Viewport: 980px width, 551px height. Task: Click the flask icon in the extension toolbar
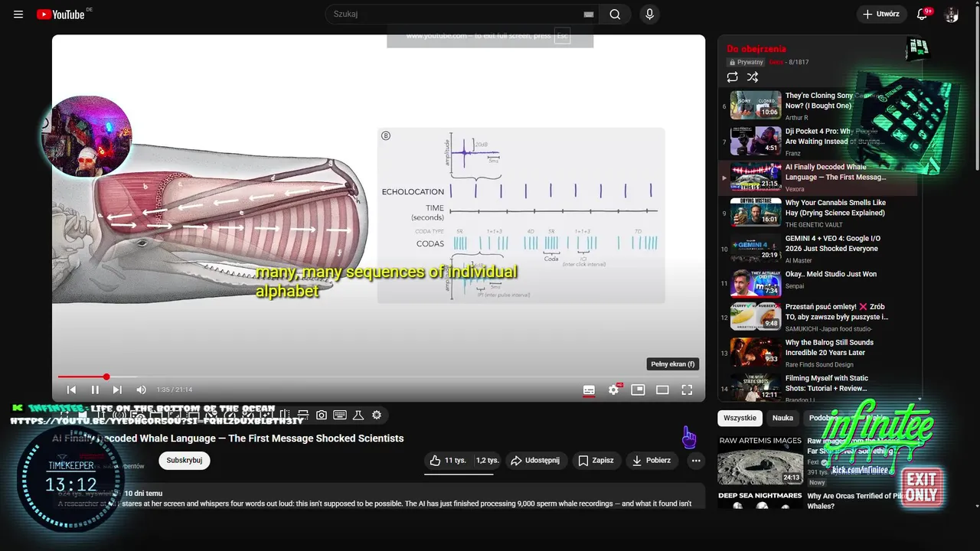[x=358, y=415]
